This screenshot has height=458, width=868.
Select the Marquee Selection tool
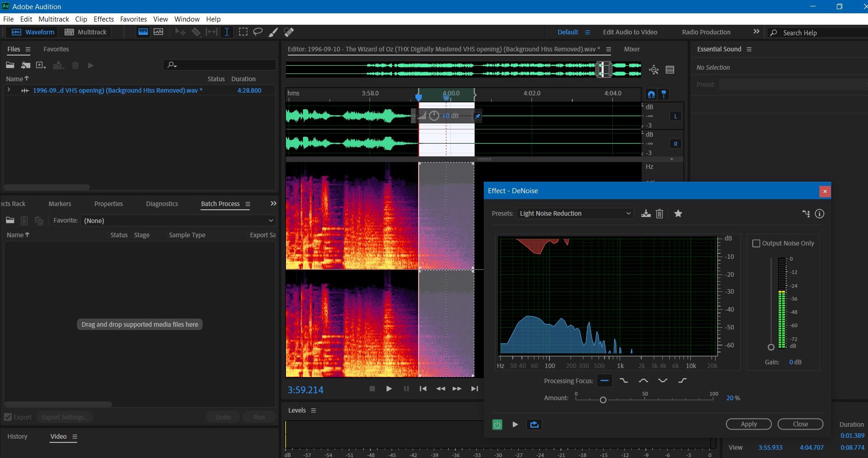tap(243, 32)
